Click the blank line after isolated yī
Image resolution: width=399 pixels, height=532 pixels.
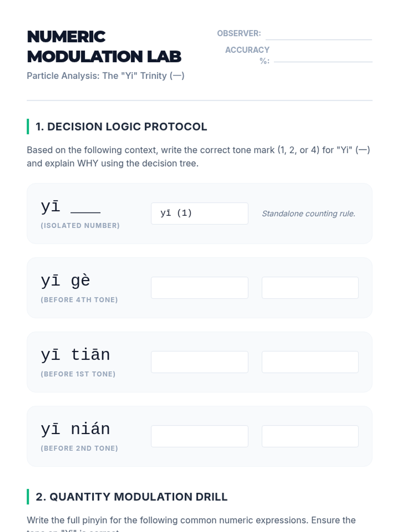tap(85, 212)
